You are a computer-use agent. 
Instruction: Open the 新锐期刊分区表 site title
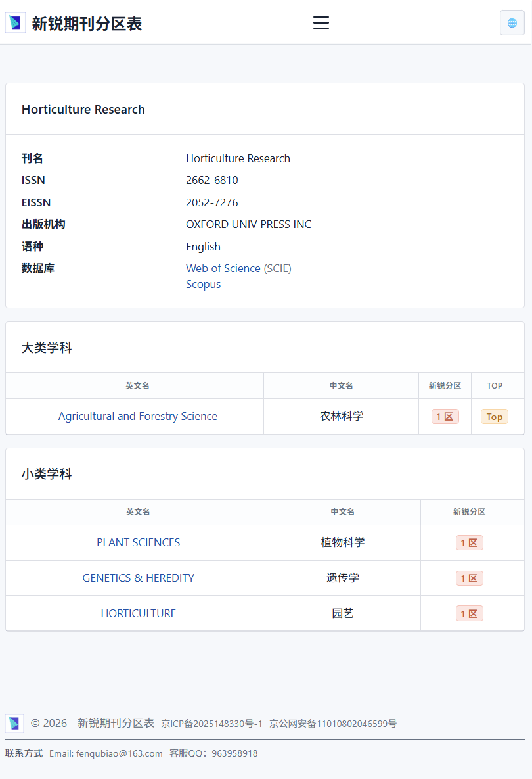[87, 24]
